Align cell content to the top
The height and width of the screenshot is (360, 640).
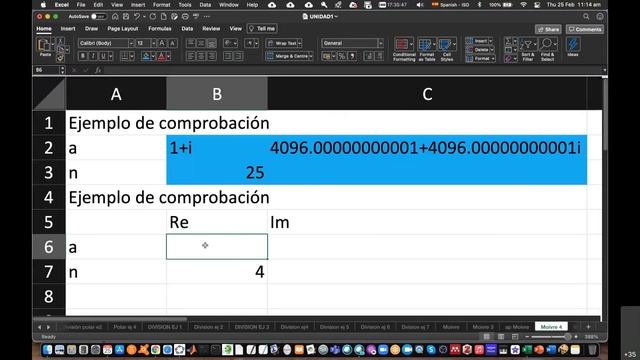[191, 43]
